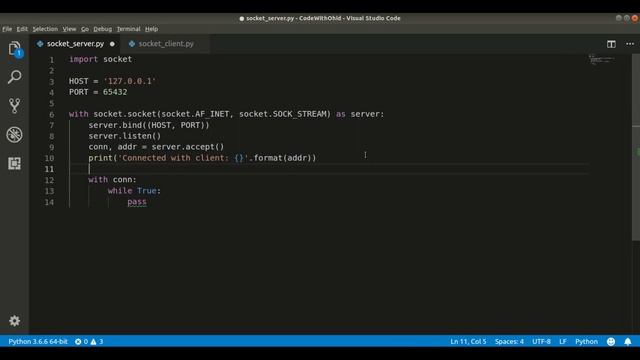Image resolution: width=640 pixels, height=360 pixels.
Task: Change file encoding via UTF-8
Action: (541, 342)
